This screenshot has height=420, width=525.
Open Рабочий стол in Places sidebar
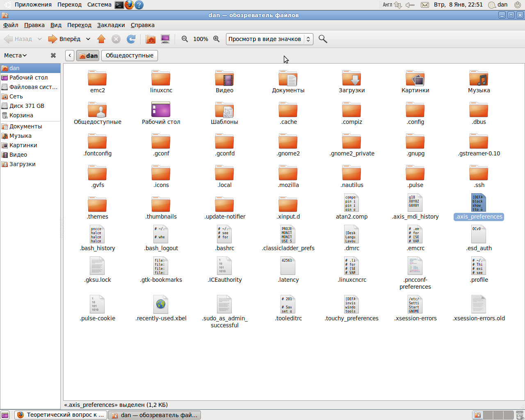click(30, 78)
